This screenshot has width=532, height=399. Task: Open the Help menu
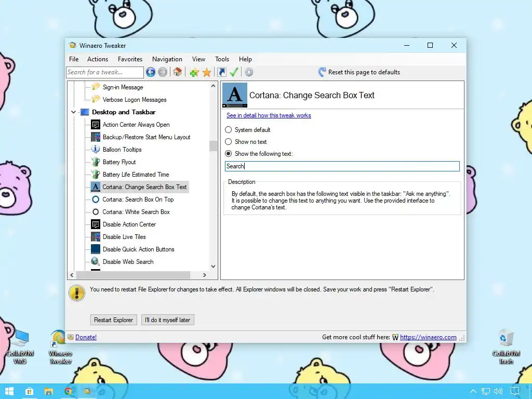pyautogui.click(x=245, y=59)
